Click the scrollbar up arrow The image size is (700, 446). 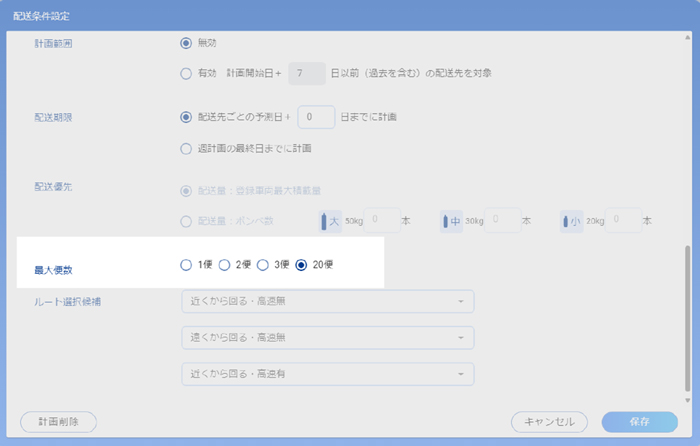[688, 38]
